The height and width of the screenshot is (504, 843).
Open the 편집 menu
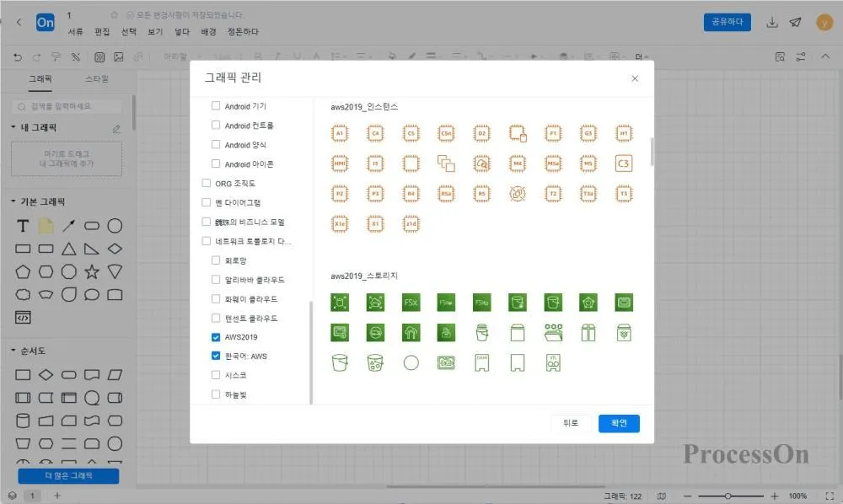pyautogui.click(x=102, y=32)
